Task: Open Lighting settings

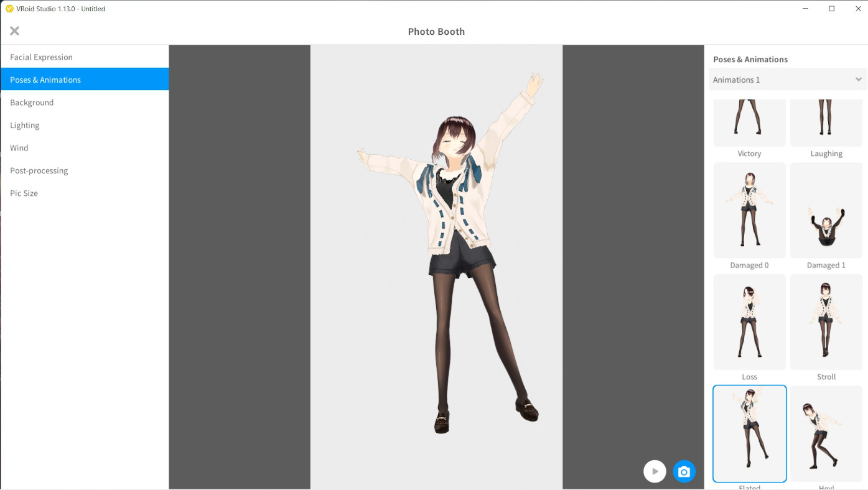Action: pos(25,125)
